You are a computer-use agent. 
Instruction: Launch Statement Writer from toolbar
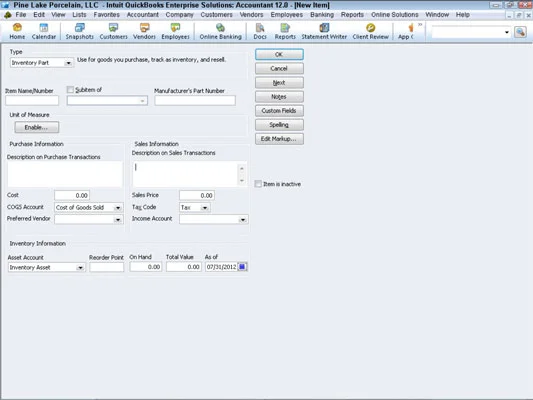324,31
